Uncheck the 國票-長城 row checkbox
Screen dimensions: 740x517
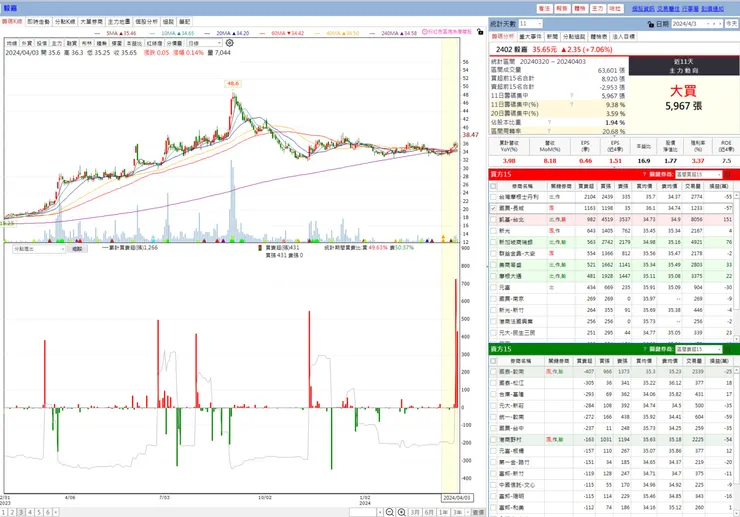click(x=493, y=208)
